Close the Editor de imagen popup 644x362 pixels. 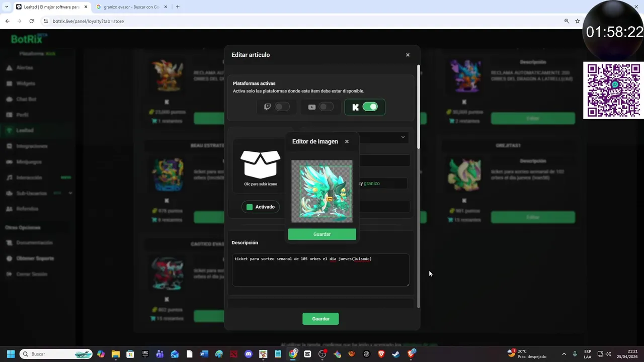tap(347, 141)
